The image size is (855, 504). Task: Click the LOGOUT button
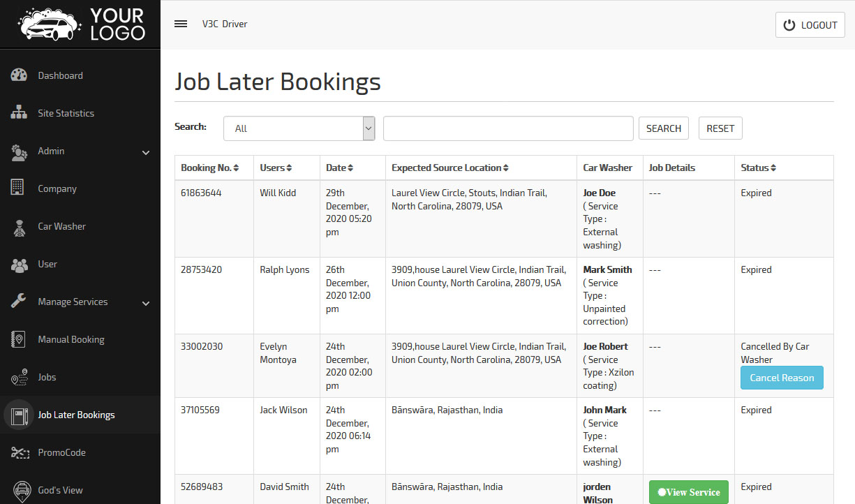click(810, 25)
